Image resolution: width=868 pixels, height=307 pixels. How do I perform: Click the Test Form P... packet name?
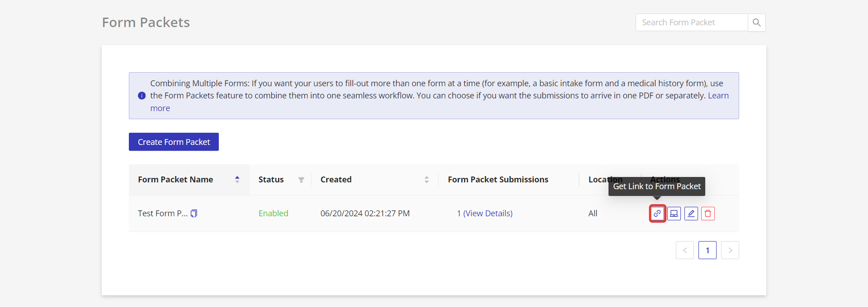[162, 214]
